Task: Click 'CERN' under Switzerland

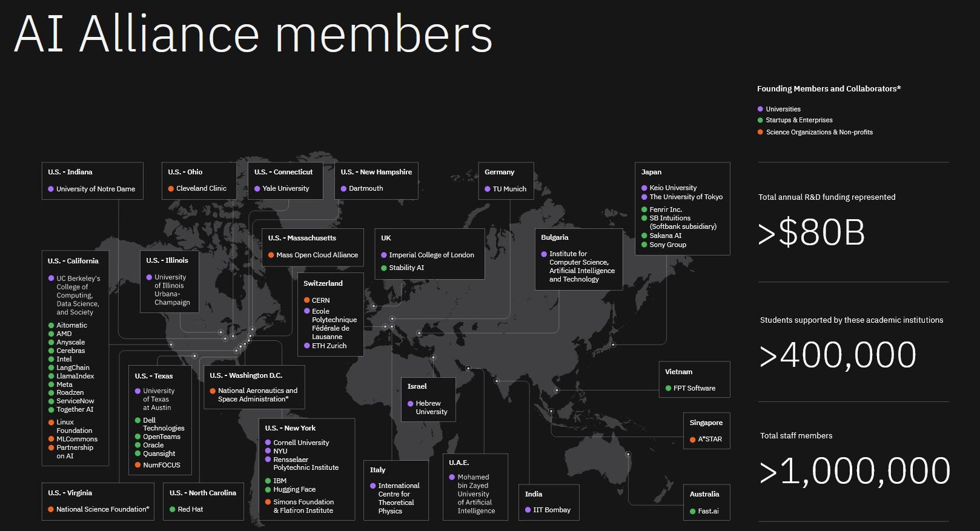Action: coord(321,300)
